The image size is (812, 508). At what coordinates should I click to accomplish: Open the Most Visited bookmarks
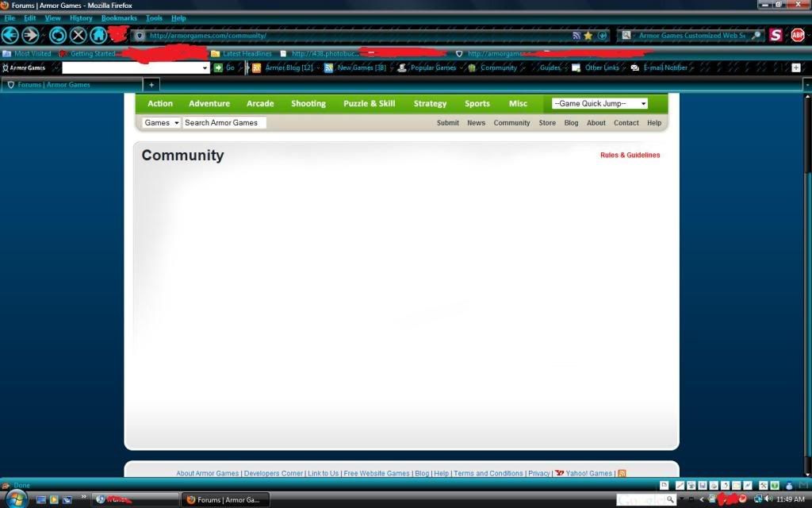27,53
